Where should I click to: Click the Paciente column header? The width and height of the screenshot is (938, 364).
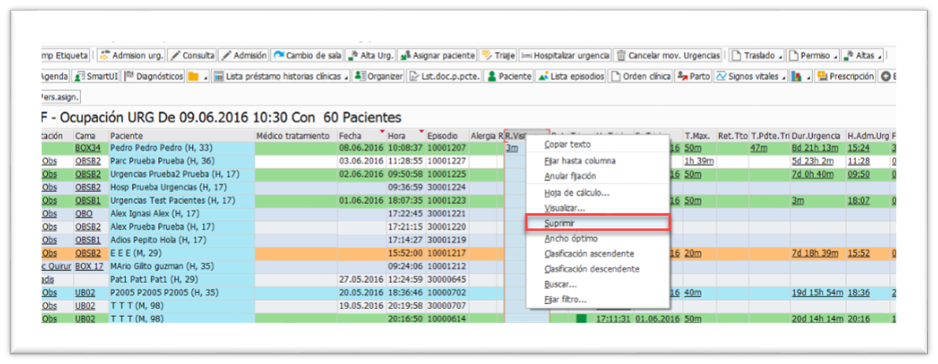tap(181, 136)
